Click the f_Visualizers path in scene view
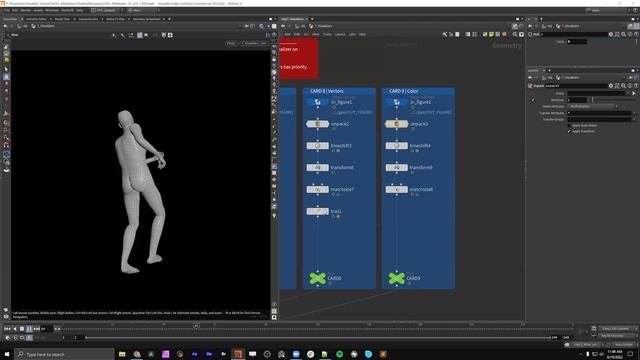This screenshot has width=640, height=360. coord(46,26)
